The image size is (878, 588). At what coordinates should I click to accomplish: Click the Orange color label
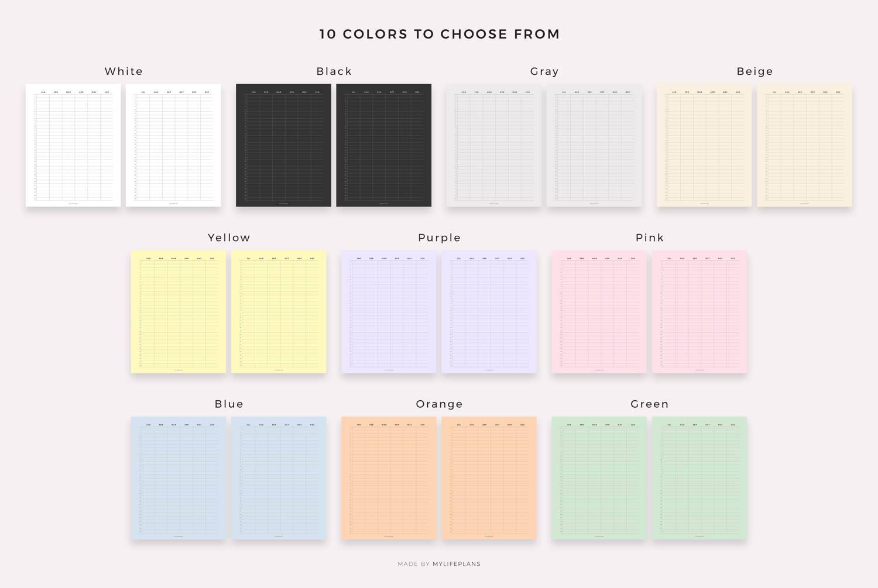[x=439, y=404]
